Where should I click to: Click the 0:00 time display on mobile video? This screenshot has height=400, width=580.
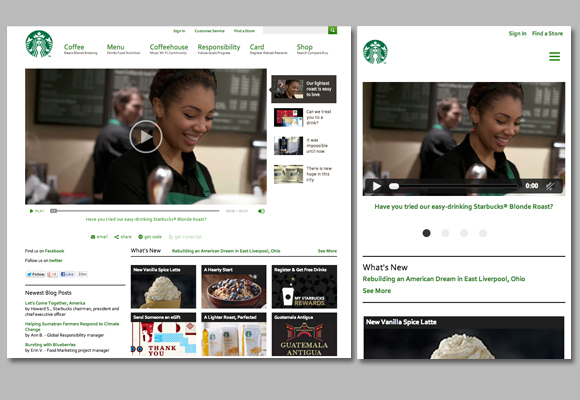click(532, 186)
